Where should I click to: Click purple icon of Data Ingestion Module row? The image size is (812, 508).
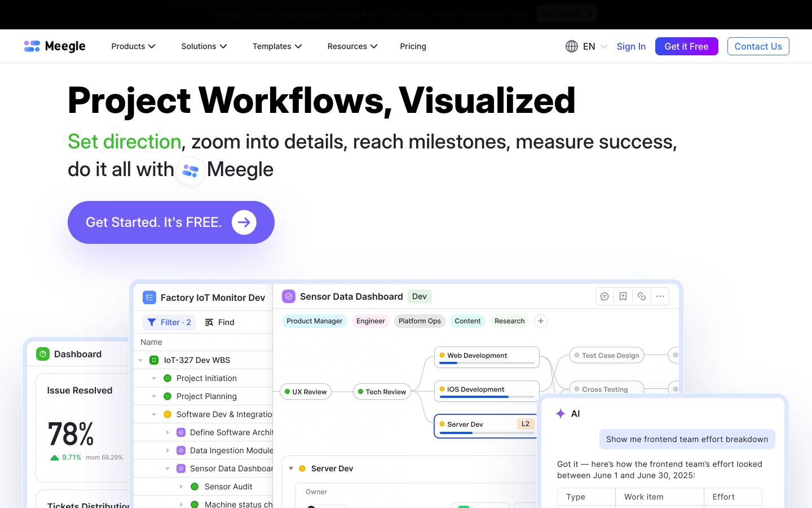(x=181, y=450)
